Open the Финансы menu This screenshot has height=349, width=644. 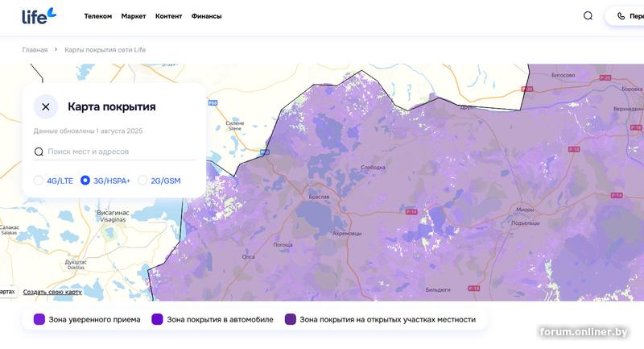pos(206,16)
